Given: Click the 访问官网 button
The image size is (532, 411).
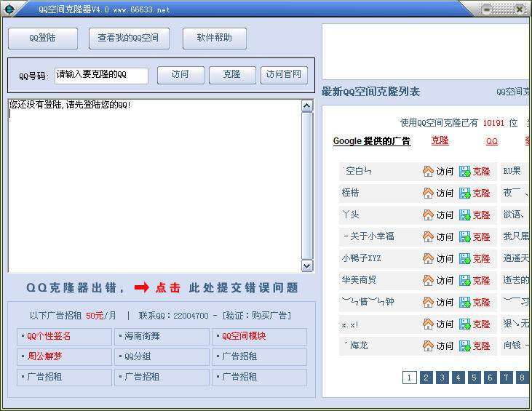Looking at the screenshot, I should [x=284, y=75].
